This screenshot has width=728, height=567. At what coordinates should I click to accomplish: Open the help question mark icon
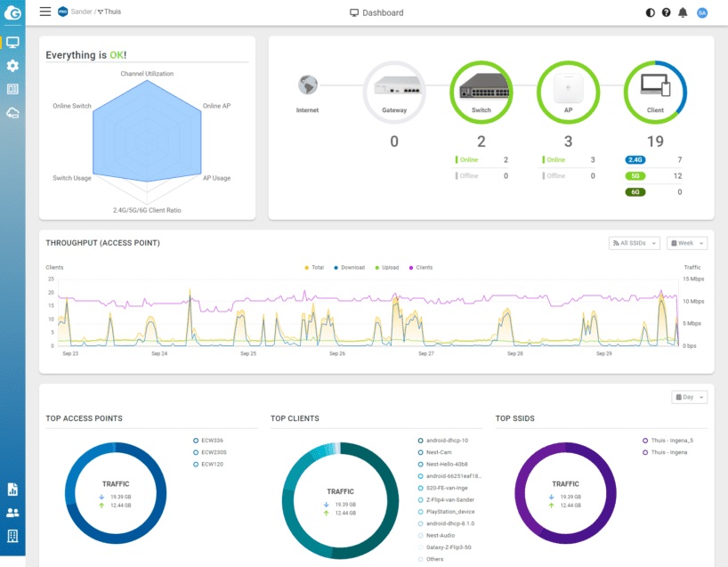pos(667,12)
